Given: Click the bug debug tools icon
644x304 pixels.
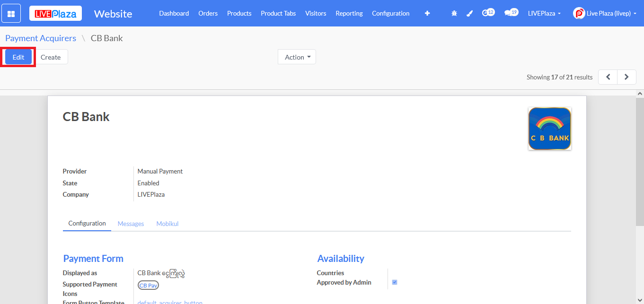Looking at the screenshot, I should click(454, 13).
